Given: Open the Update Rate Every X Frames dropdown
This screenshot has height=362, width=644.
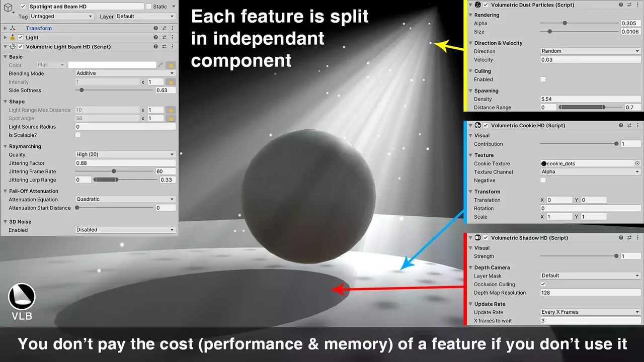Looking at the screenshot, I should pyautogui.click(x=591, y=312).
